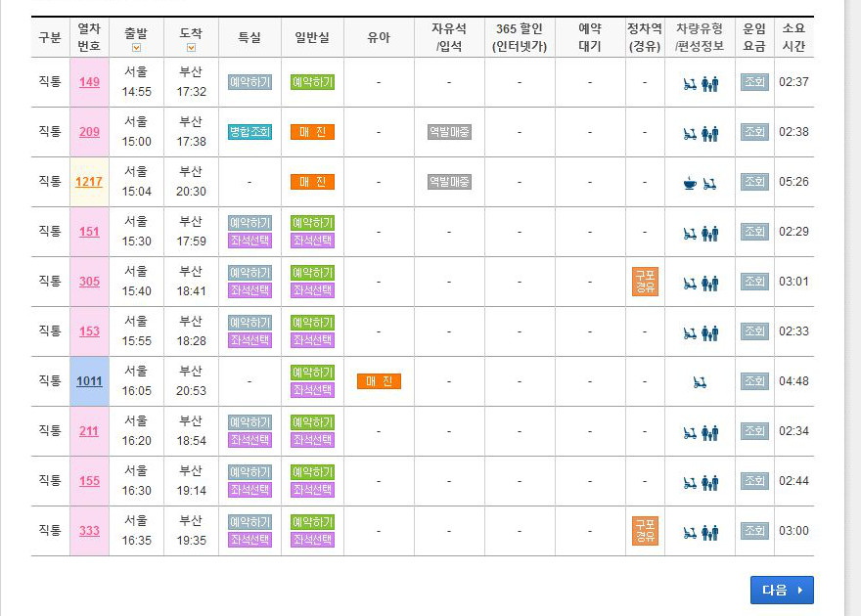Viewport: 861px width, 616px height.
Task: Go to next page with 다음 button
Action: pyautogui.click(x=781, y=590)
